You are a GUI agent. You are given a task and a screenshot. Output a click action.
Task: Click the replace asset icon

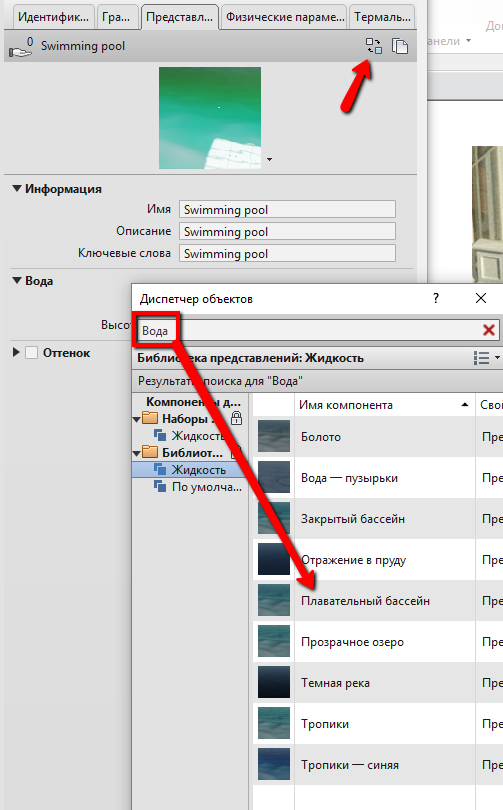pyautogui.click(x=374, y=46)
